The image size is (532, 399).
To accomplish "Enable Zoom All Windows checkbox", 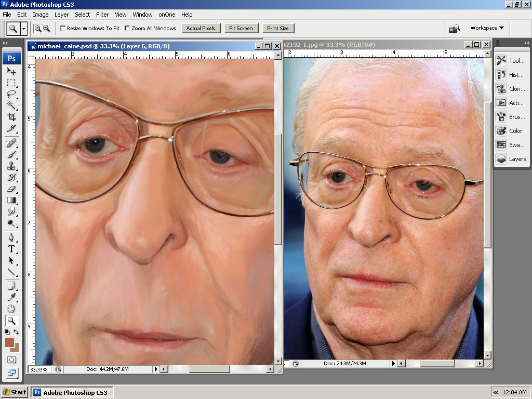I will click(x=127, y=28).
